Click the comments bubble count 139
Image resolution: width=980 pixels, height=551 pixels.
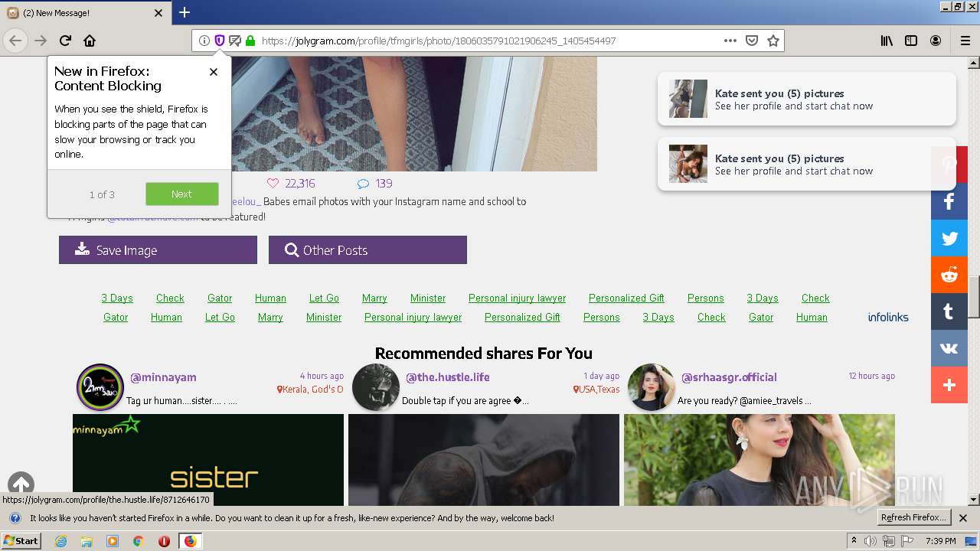[x=375, y=183]
